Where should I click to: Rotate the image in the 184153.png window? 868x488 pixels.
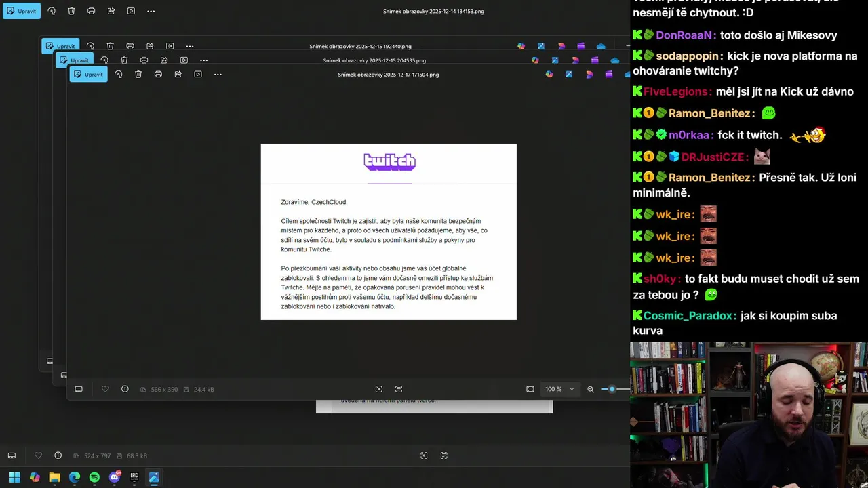[52, 11]
